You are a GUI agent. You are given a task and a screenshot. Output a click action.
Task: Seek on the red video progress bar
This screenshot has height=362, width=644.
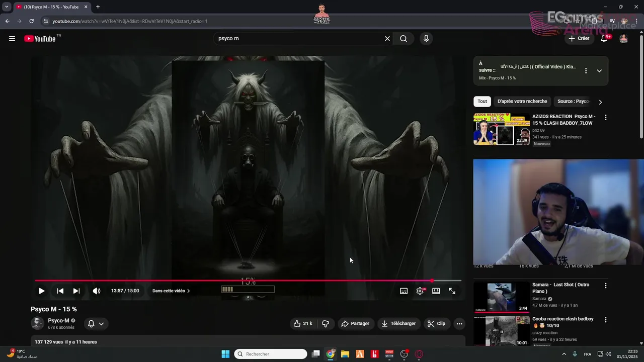[248, 281]
